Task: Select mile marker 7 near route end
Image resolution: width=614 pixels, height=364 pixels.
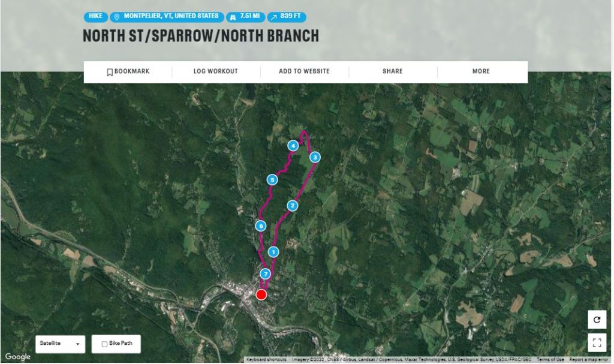Action: click(266, 274)
